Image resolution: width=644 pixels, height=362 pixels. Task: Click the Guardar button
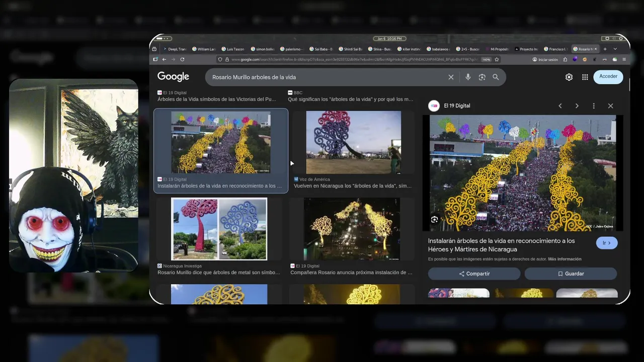click(571, 274)
